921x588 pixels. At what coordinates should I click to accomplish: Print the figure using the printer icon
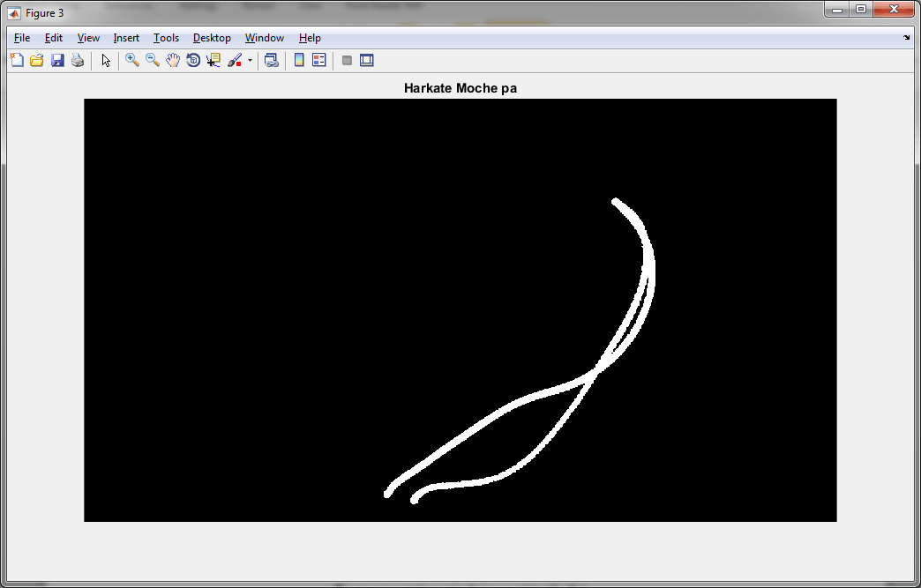click(x=78, y=60)
